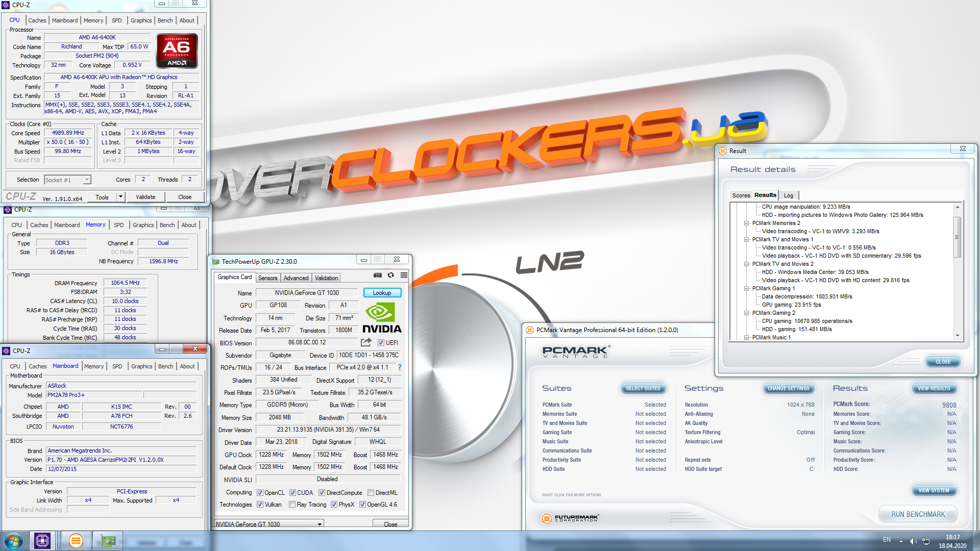
Task: Switch to the Sensors tab in GPU-Z
Action: click(267, 278)
